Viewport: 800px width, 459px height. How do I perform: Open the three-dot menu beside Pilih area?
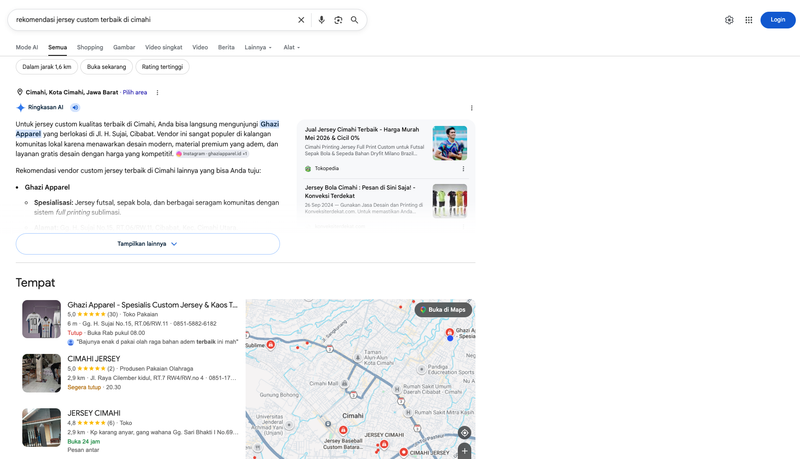[x=157, y=92]
